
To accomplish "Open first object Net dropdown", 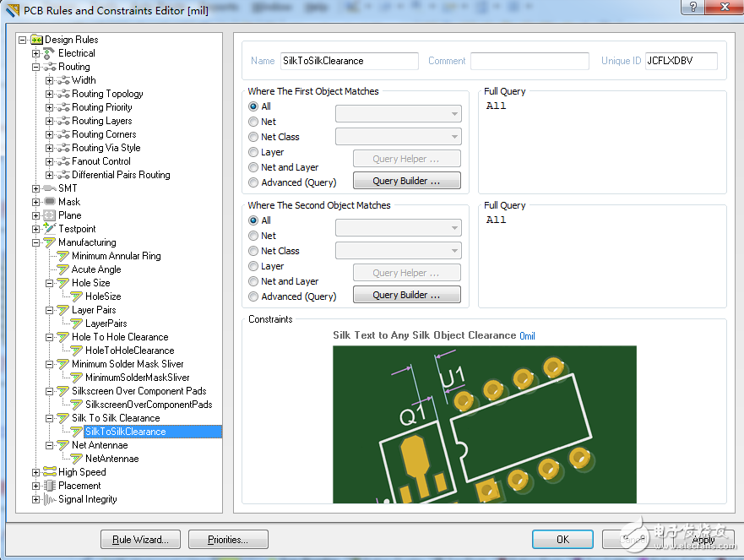I will [398, 114].
